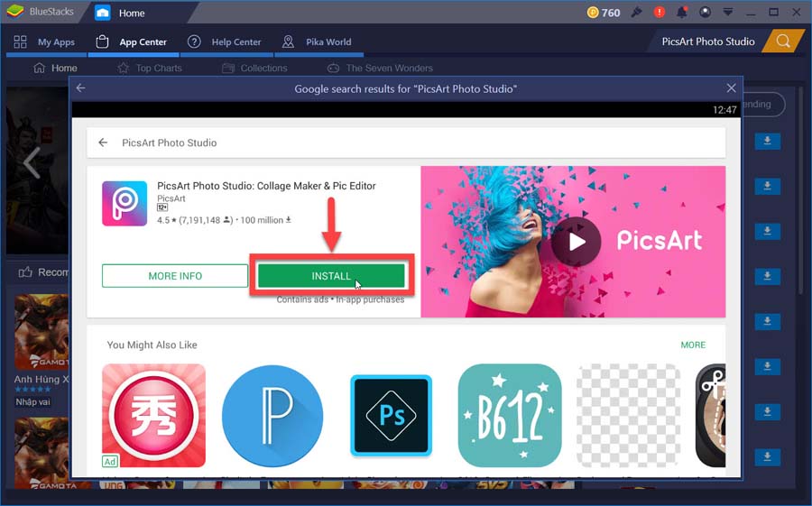Click back arrow in Google search results header
Screen dimensions: 812x506
(x=81, y=88)
